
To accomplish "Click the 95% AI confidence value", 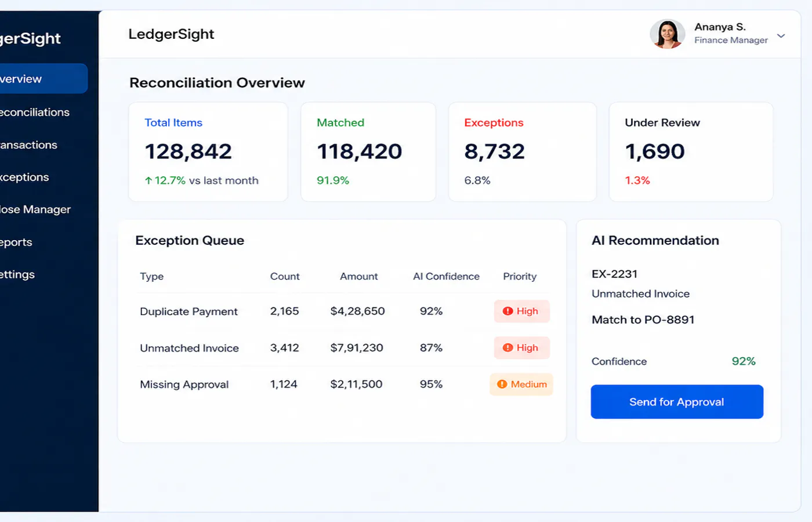I will click(x=431, y=384).
